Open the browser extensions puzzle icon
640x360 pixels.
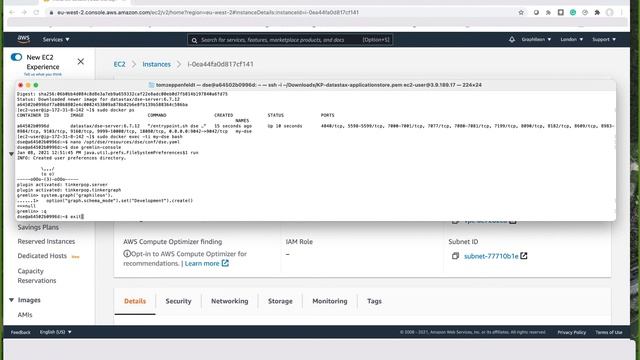point(597,13)
